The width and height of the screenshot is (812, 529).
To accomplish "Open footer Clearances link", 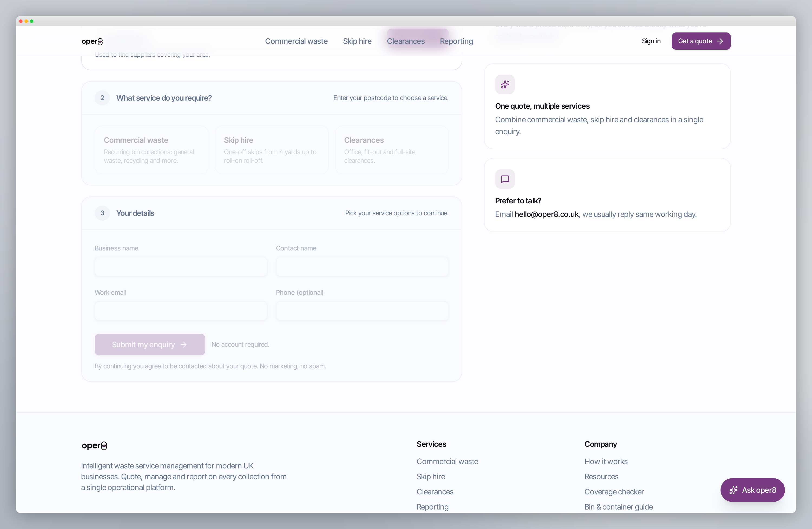I will (x=435, y=491).
